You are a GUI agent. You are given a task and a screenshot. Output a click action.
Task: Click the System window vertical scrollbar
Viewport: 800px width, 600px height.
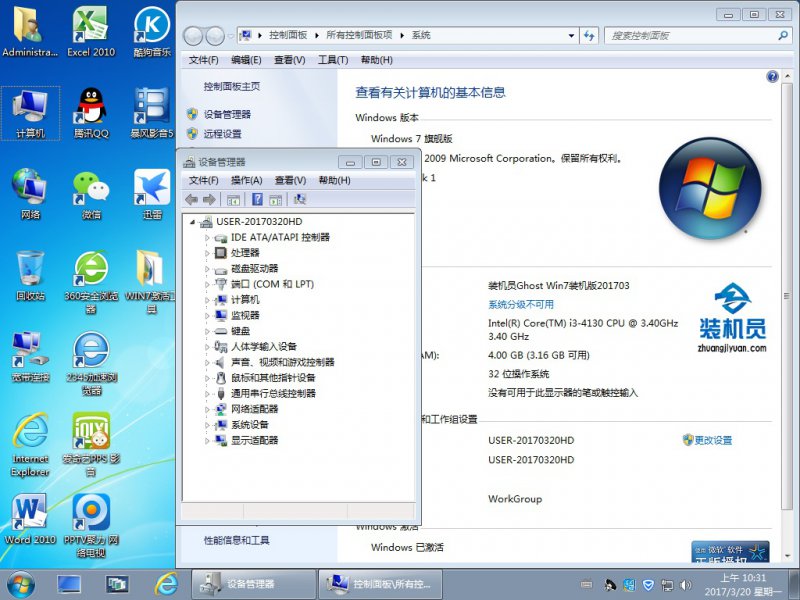pyautogui.click(x=786, y=295)
